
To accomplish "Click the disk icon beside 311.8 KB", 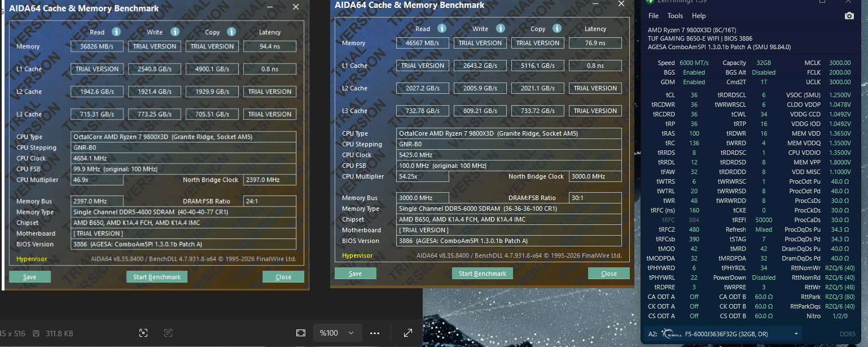I will point(36,333).
